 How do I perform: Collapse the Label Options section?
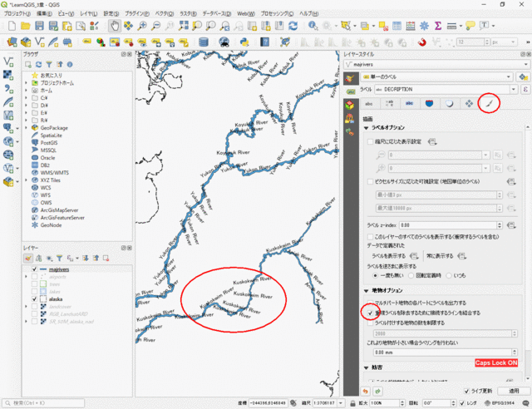(x=367, y=128)
